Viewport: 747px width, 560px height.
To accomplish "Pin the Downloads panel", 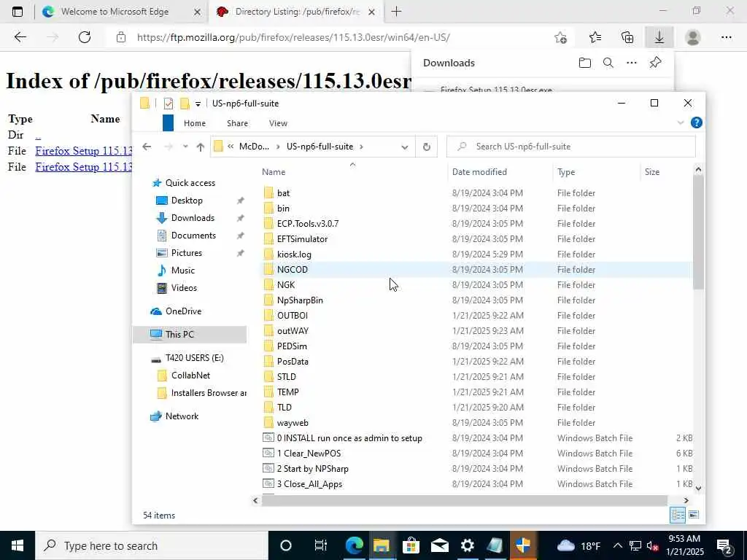I will click(x=655, y=63).
